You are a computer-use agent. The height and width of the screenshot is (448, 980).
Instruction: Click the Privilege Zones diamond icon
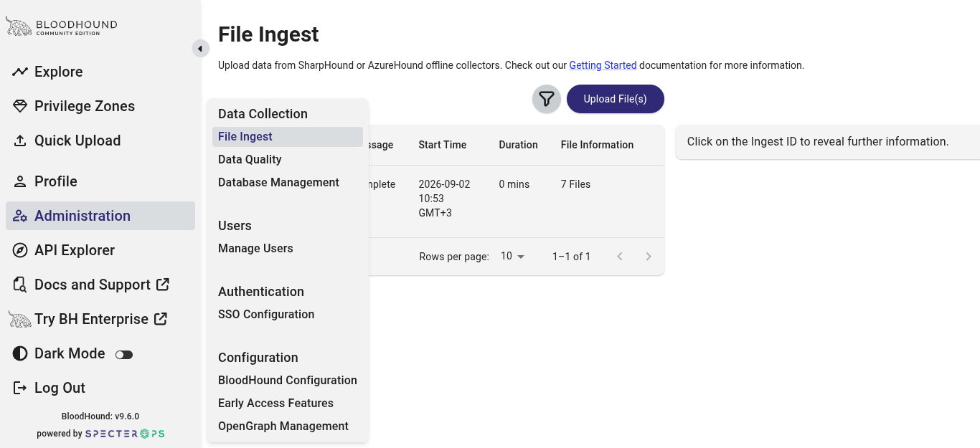pos(20,106)
